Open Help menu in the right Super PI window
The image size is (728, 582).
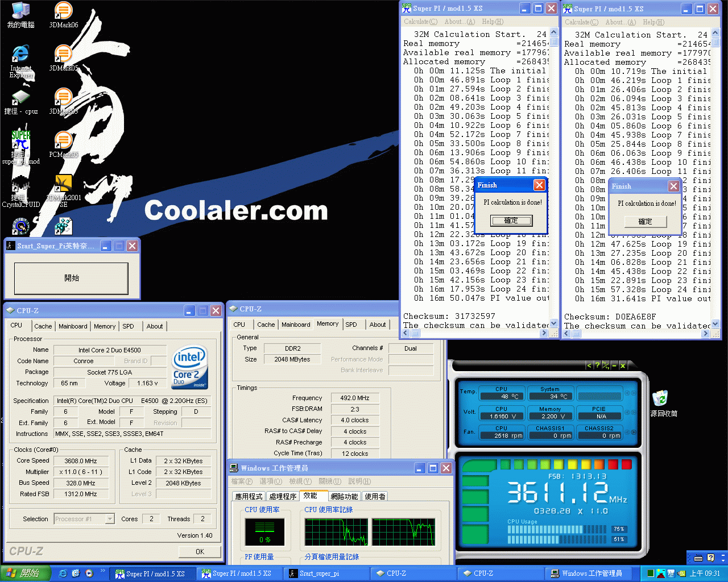click(653, 22)
